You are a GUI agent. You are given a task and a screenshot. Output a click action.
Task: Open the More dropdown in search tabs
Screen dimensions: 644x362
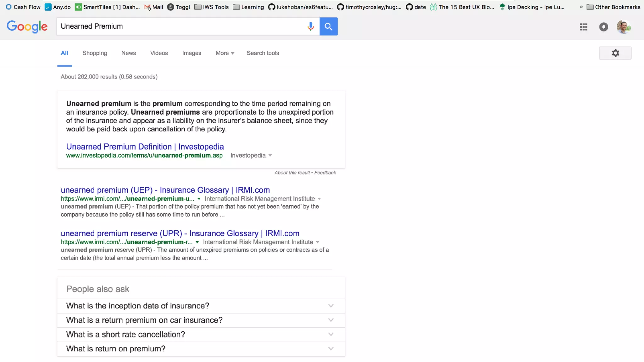225,53
